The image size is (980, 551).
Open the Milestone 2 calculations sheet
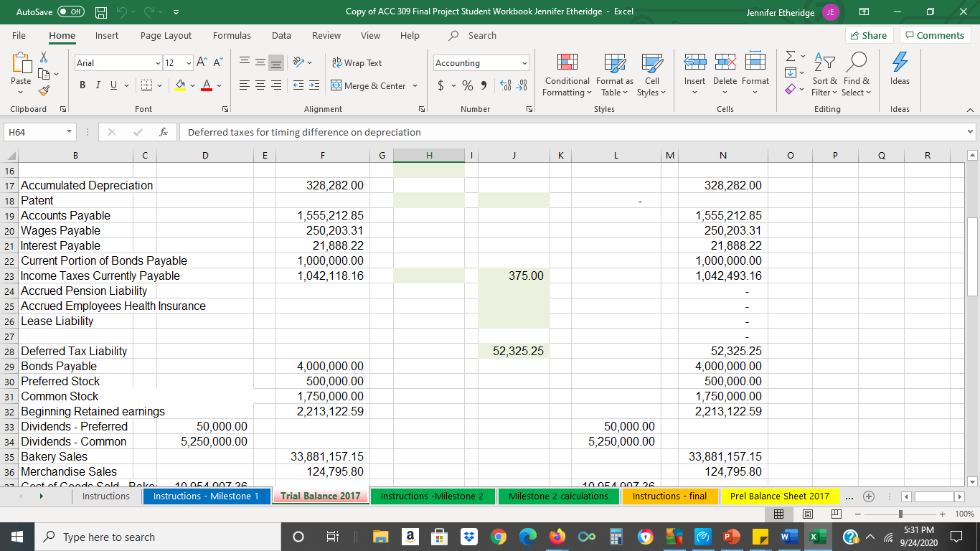[x=558, y=496]
